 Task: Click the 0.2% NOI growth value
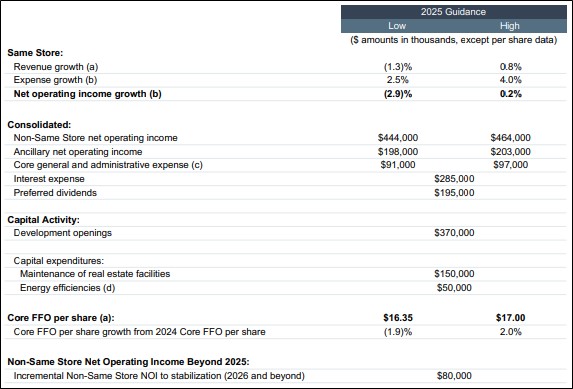[511, 94]
